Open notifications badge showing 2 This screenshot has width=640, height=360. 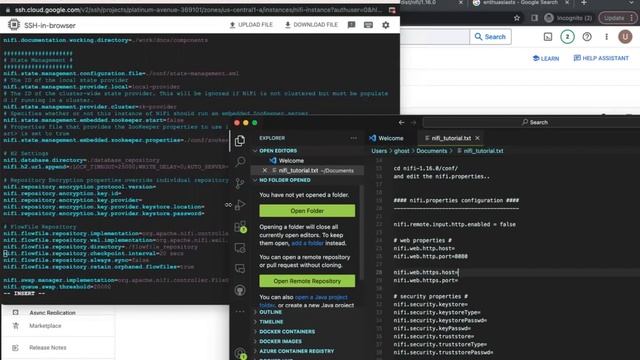(567, 37)
